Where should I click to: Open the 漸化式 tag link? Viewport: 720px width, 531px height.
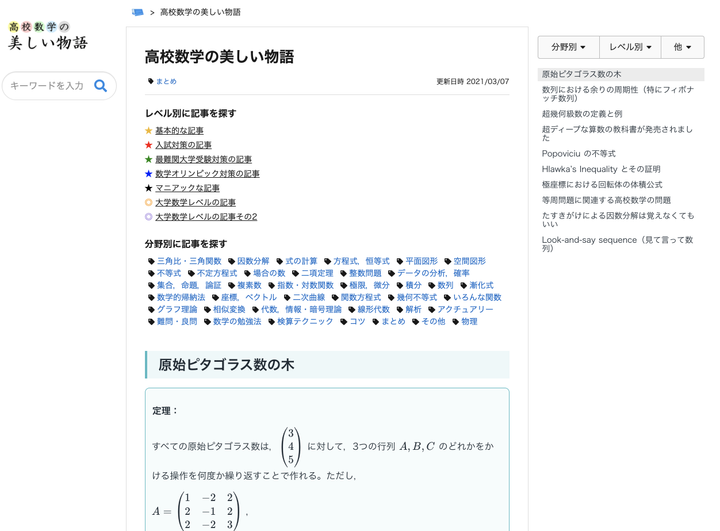(x=481, y=285)
